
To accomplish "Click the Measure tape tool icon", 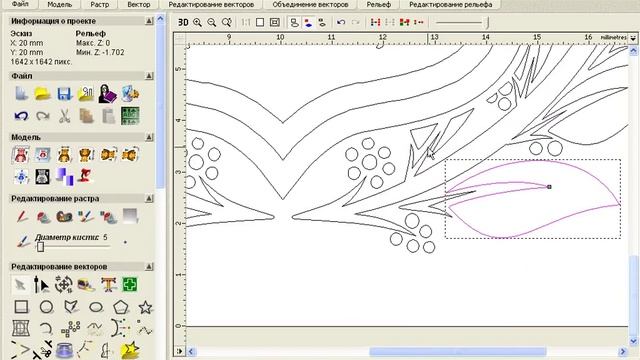I will click(86, 284).
